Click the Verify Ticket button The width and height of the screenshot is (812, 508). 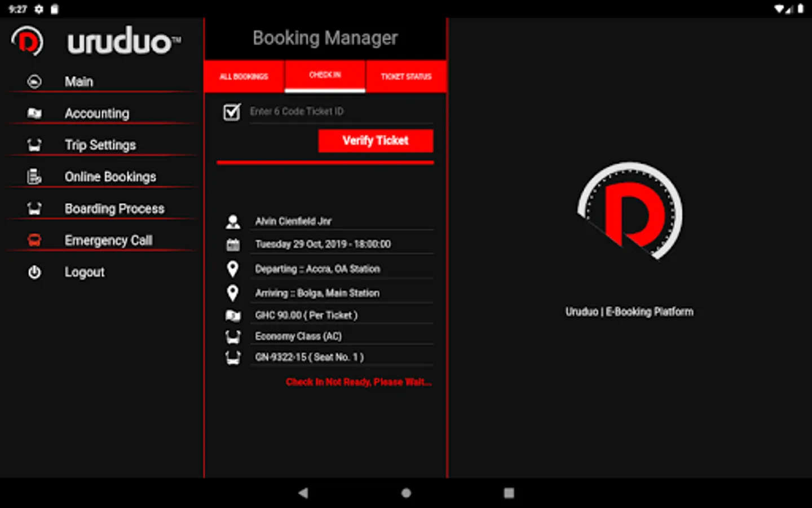[x=376, y=141]
